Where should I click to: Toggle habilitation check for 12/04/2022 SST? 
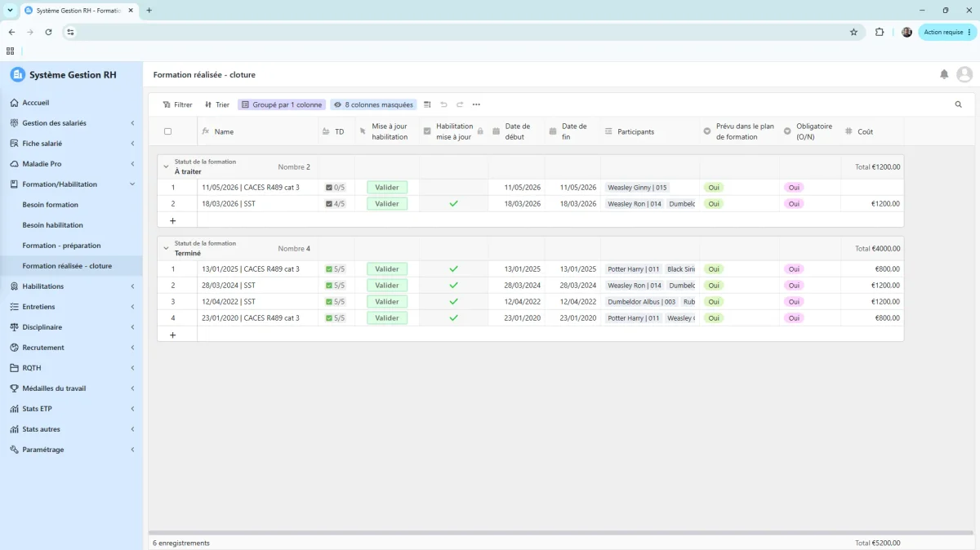point(454,302)
